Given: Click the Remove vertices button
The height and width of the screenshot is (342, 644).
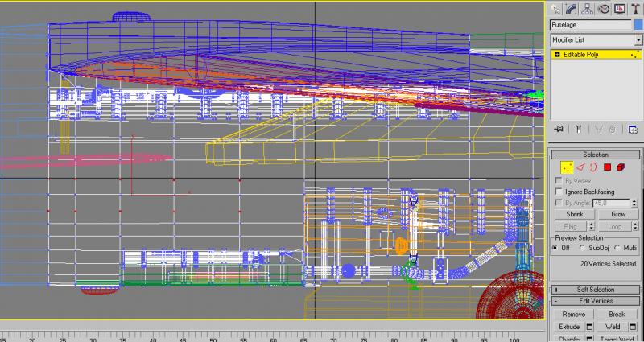Looking at the screenshot, I should 574,314.
